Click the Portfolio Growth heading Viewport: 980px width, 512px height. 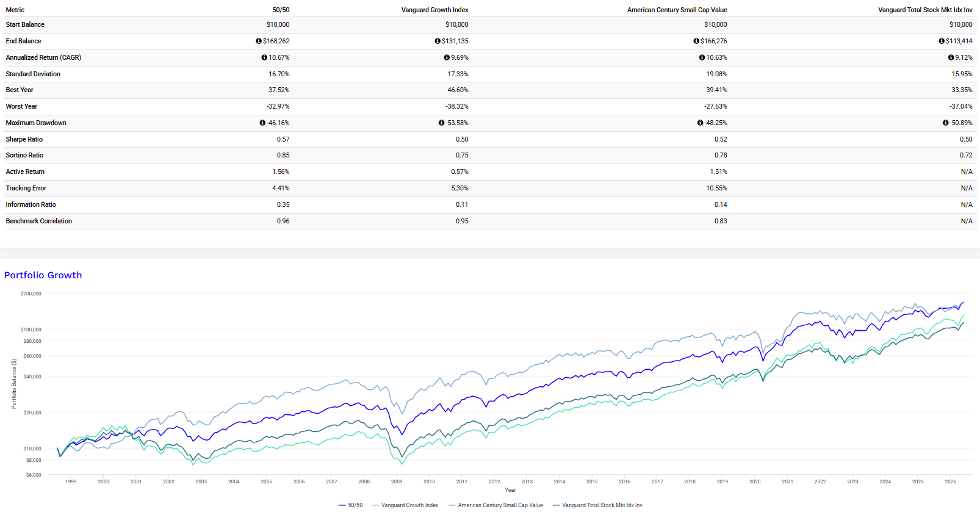coord(43,275)
